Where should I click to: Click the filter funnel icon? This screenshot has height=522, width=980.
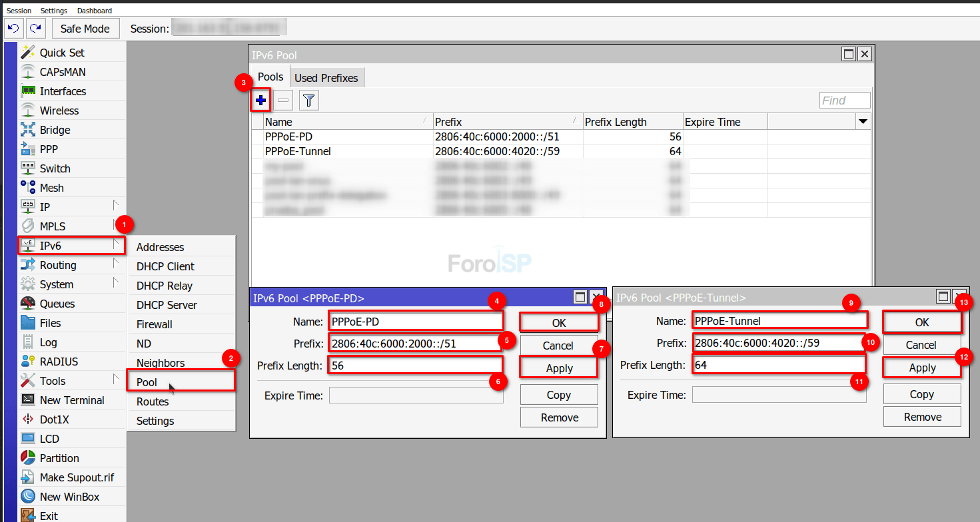[308, 101]
